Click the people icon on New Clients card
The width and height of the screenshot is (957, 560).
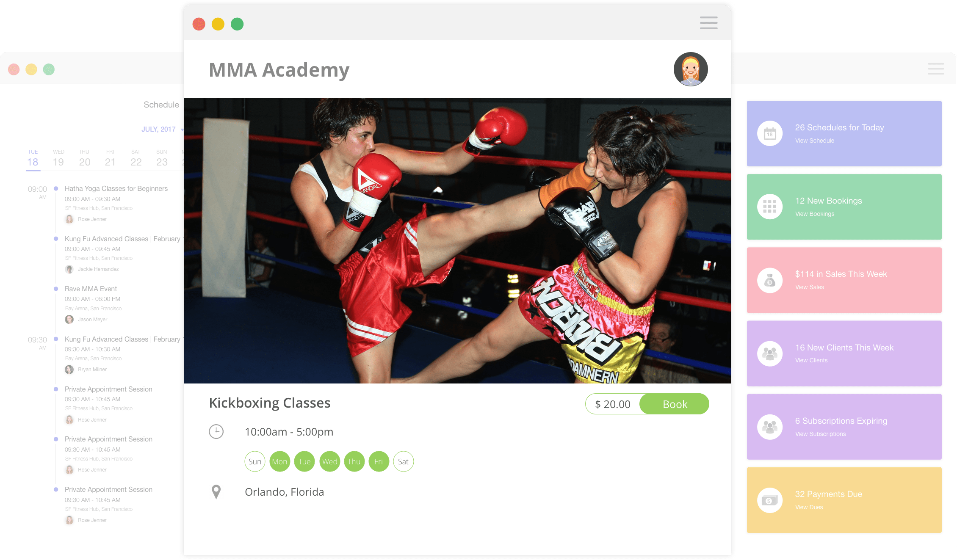769,353
